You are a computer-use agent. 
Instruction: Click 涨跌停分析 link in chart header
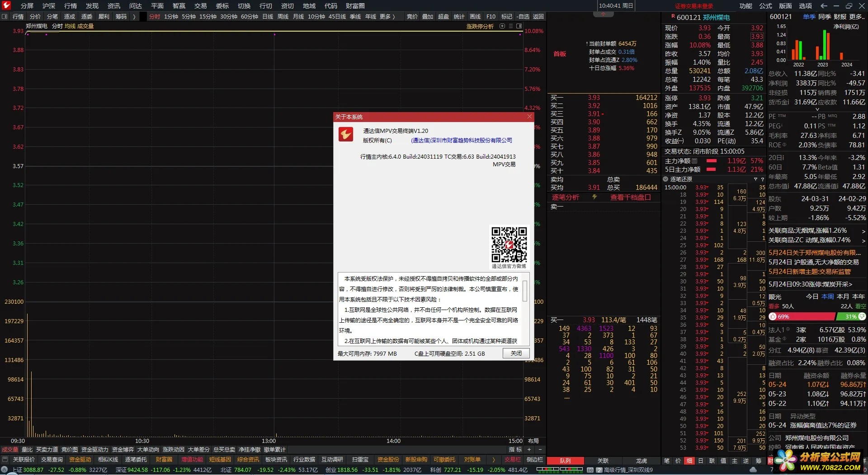click(480, 26)
